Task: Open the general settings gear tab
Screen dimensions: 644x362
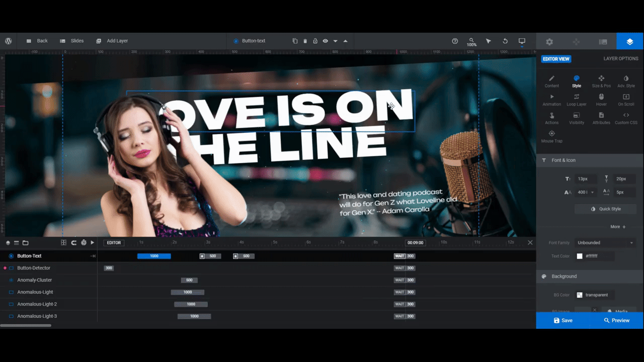Action: [549, 42]
